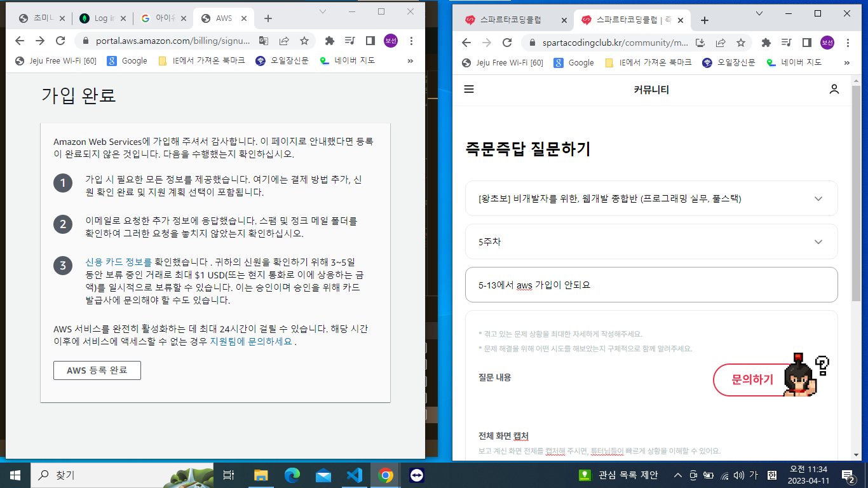Show hidden system tray icons
This screenshot has height=488, width=868.
(x=678, y=475)
